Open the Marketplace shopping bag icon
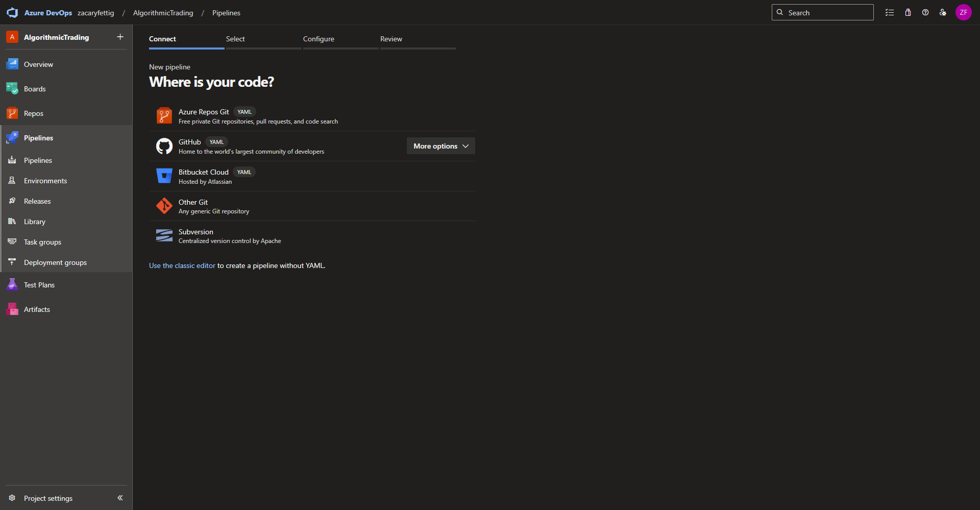The image size is (980, 510). pyautogui.click(x=908, y=13)
